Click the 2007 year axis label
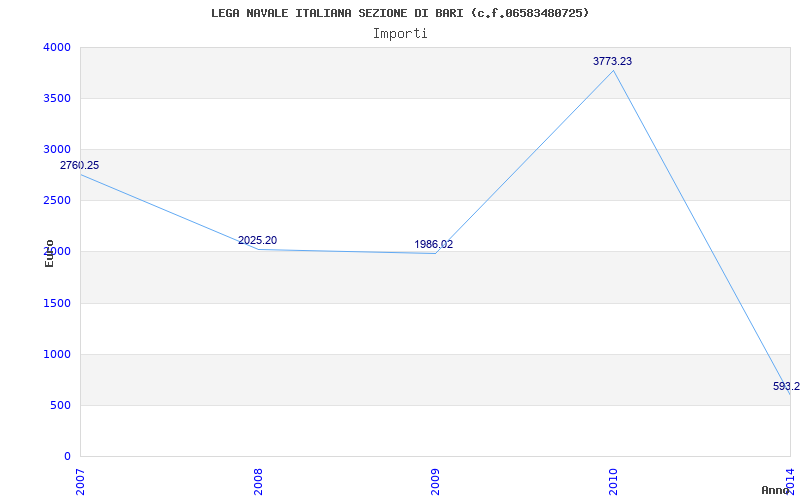800x500 pixels. (80, 482)
